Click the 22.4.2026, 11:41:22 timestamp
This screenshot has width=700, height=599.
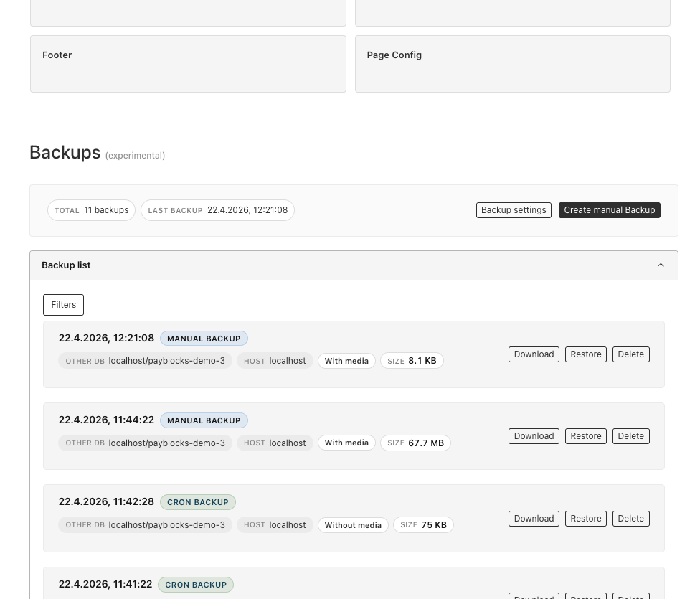pos(105,584)
